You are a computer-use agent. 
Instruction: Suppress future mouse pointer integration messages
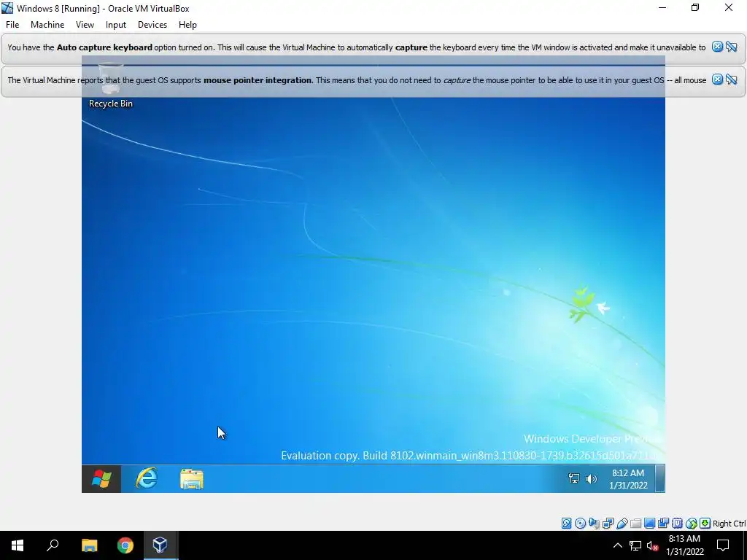coord(732,79)
